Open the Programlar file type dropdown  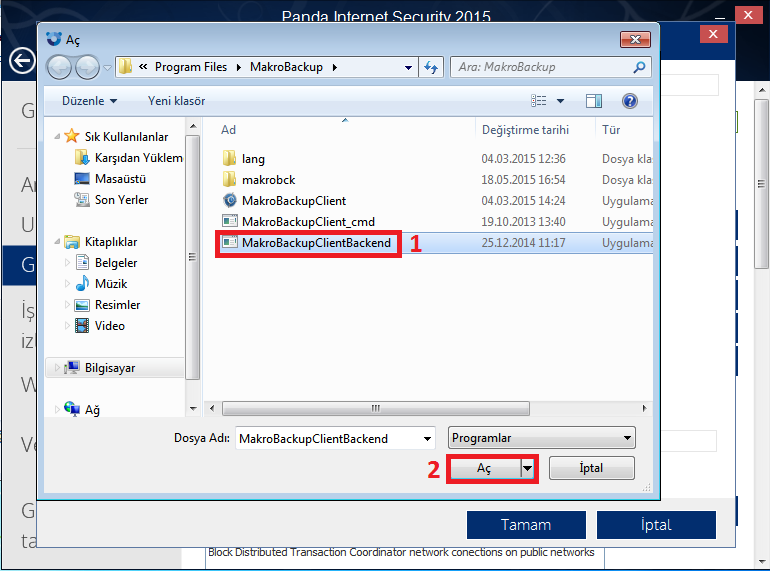[542, 438]
